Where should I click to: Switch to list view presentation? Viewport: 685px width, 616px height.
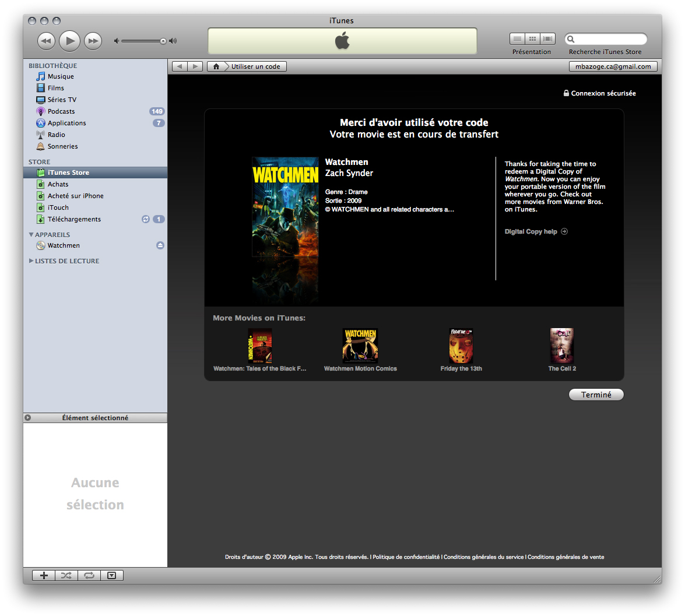click(517, 39)
